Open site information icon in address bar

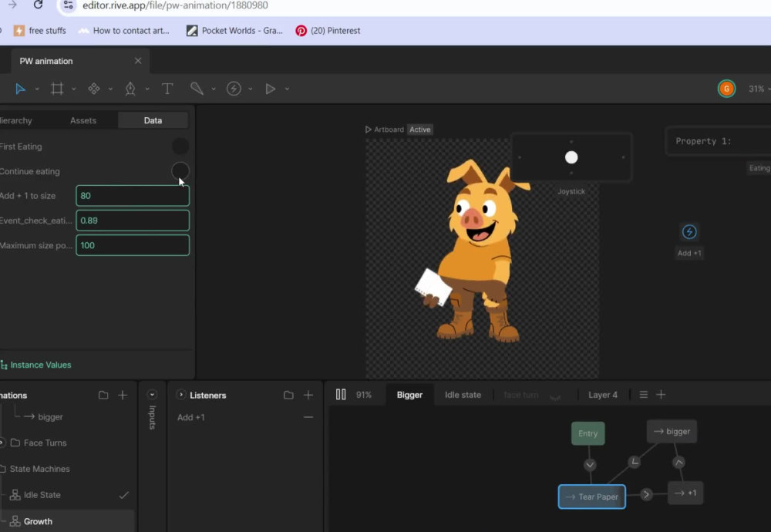[69, 5]
